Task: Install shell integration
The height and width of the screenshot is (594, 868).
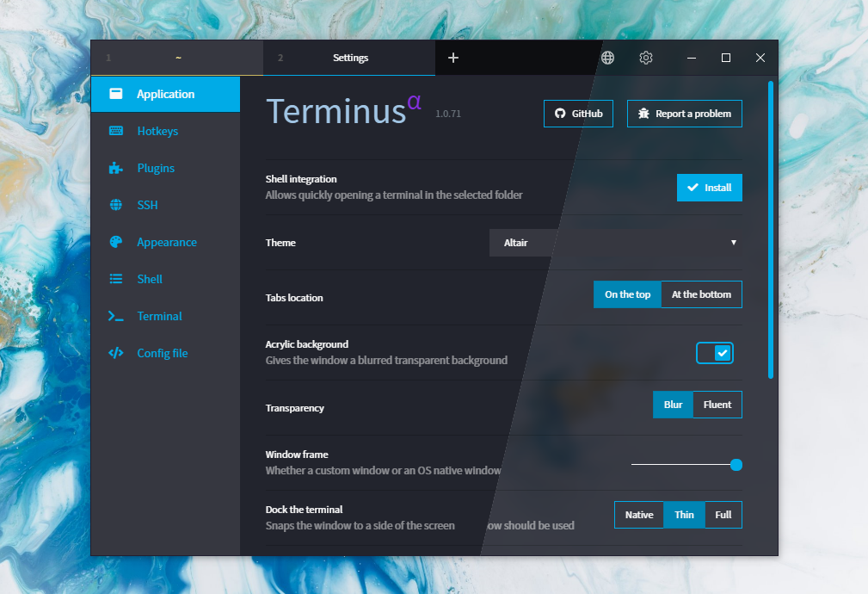Action: pyautogui.click(x=710, y=188)
